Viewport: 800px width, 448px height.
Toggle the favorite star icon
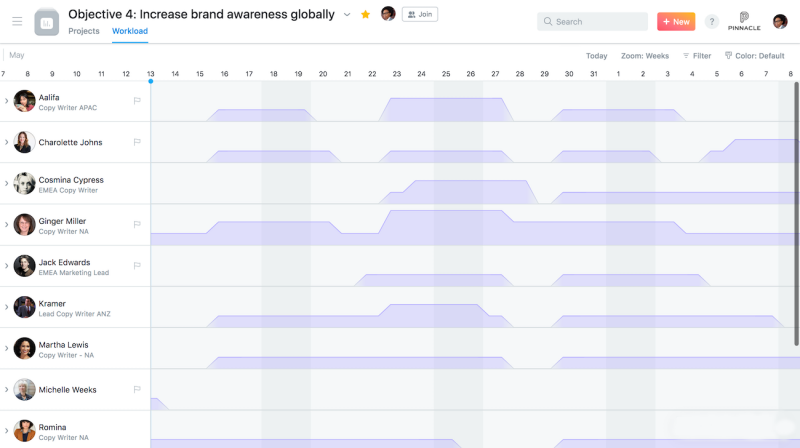coord(365,14)
